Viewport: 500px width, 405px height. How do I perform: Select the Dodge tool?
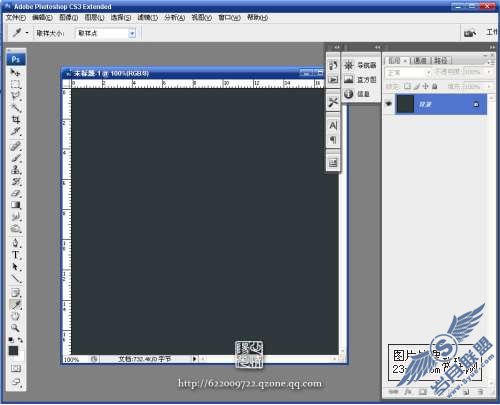(15, 229)
